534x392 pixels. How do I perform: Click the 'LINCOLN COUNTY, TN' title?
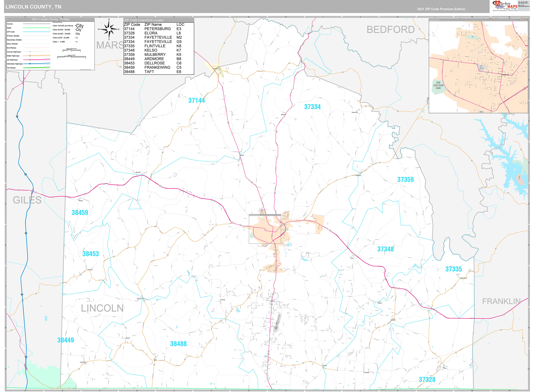tap(33, 7)
